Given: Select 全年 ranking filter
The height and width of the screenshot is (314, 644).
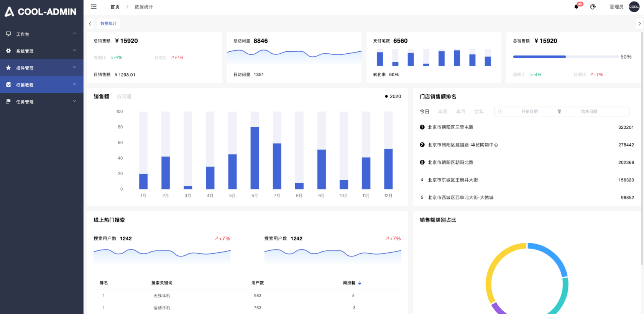Looking at the screenshot, I should (x=479, y=112).
